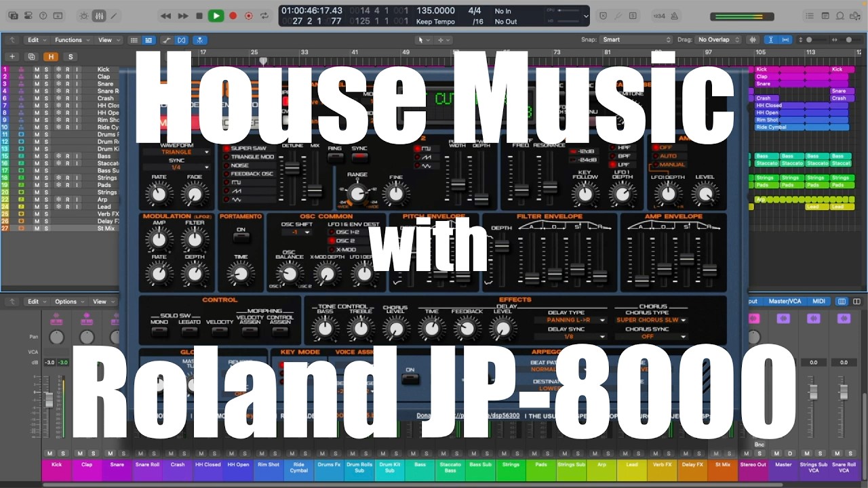Viewport: 868px width, 488px height.
Task: Click the LFO RATE knob under Waveform
Action: [x=159, y=195]
